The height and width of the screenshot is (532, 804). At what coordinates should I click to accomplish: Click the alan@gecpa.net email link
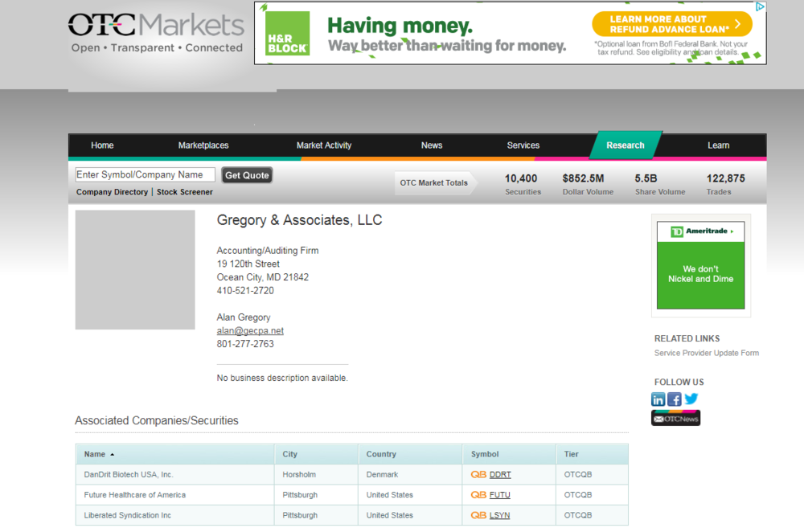click(x=250, y=331)
